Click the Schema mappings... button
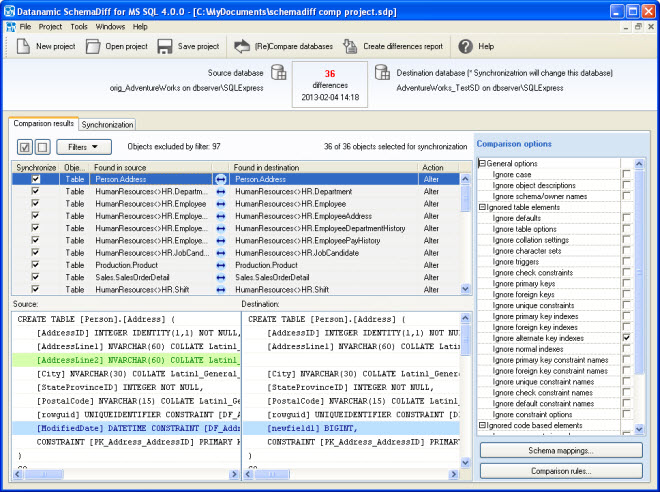The height and width of the screenshot is (492, 660). coord(561,450)
